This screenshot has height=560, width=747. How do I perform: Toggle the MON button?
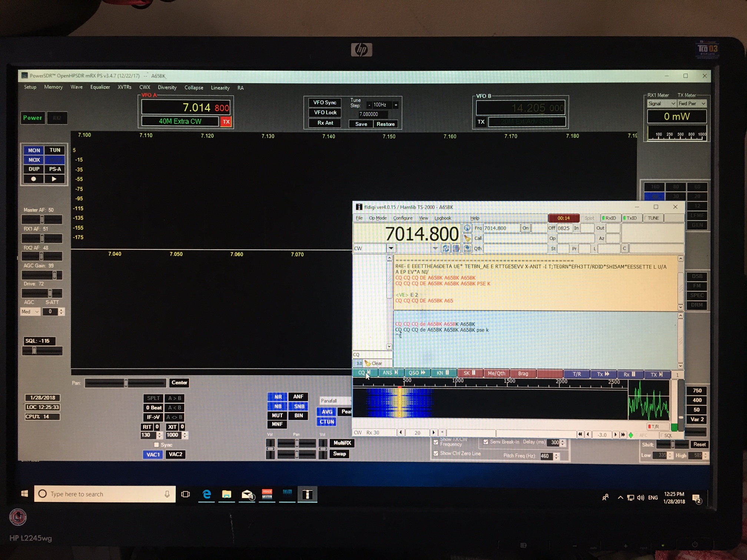point(34,150)
